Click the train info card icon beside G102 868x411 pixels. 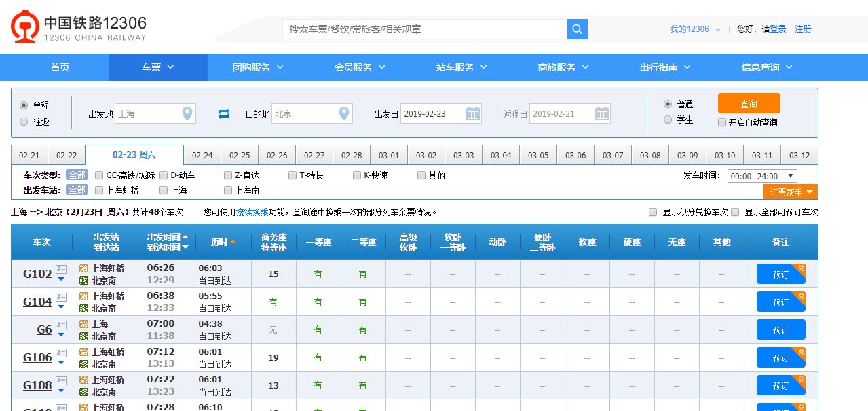[x=61, y=269]
